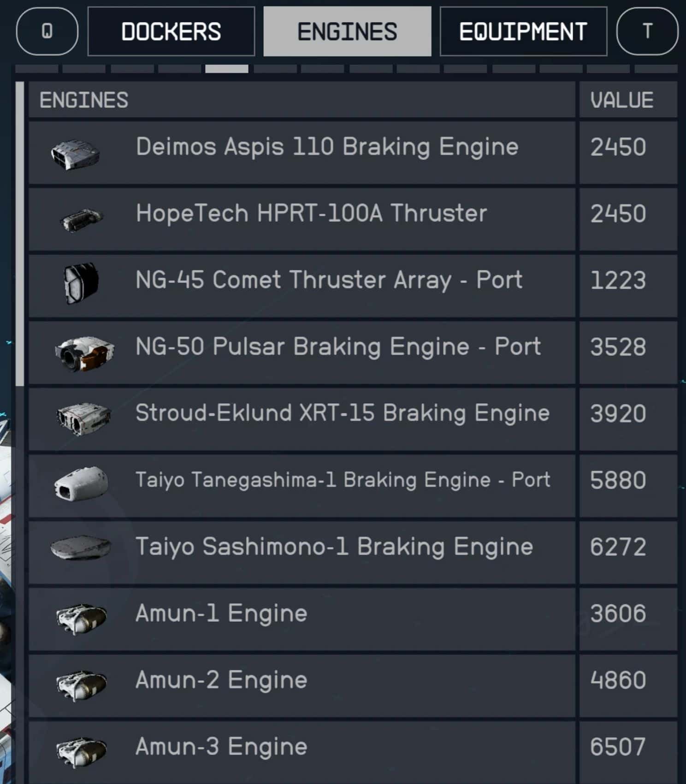Click the NG-45 Comet Thruster Array icon
The height and width of the screenshot is (784, 686).
click(81, 283)
